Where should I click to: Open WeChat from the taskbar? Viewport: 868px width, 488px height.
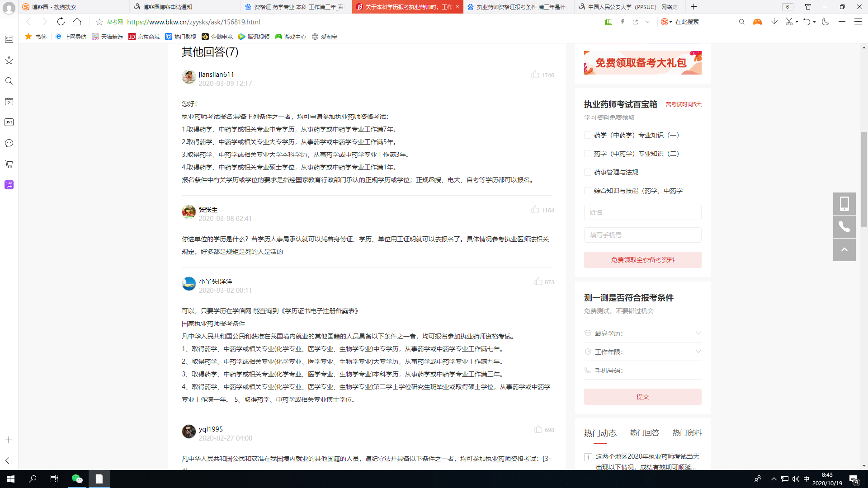coord(77,479)
